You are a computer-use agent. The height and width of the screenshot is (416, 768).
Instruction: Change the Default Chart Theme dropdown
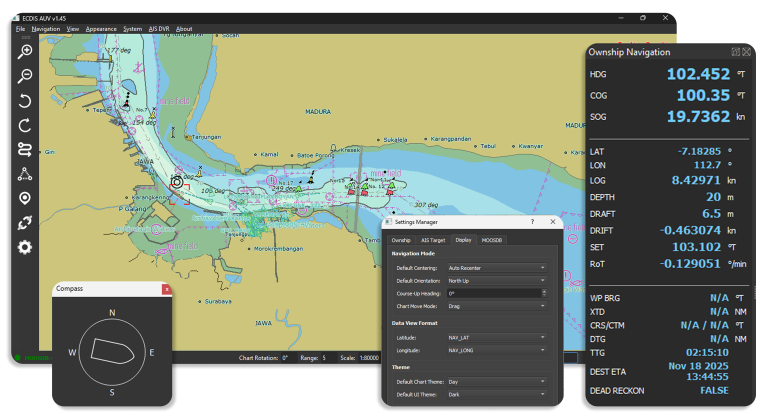click(497, 383)
